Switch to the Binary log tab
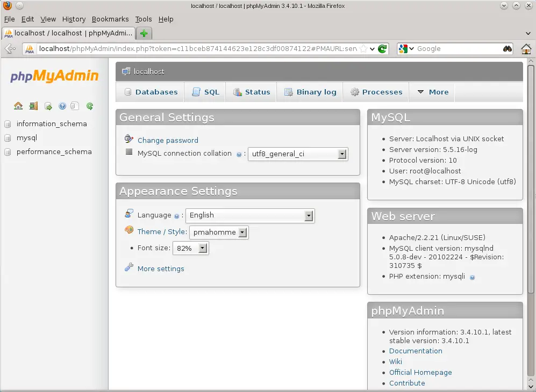Image resolution: width=536 pixels, height=392 pixels. pyautogui.click(x=310, y=92)
